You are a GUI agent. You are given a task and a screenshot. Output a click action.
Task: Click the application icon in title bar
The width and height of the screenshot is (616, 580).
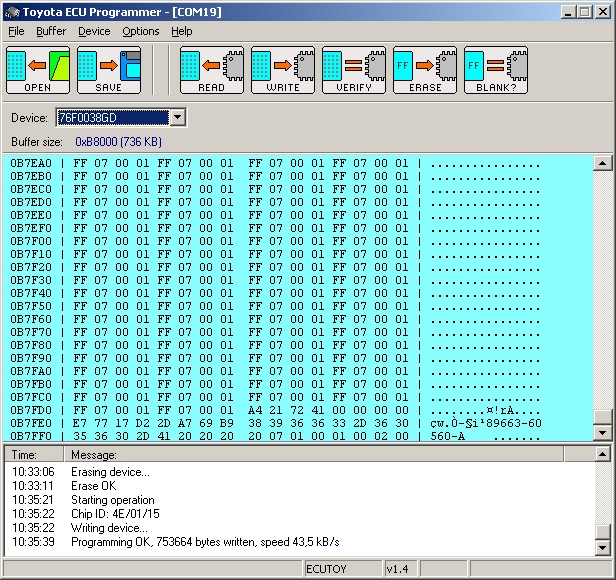pos(11,11)
